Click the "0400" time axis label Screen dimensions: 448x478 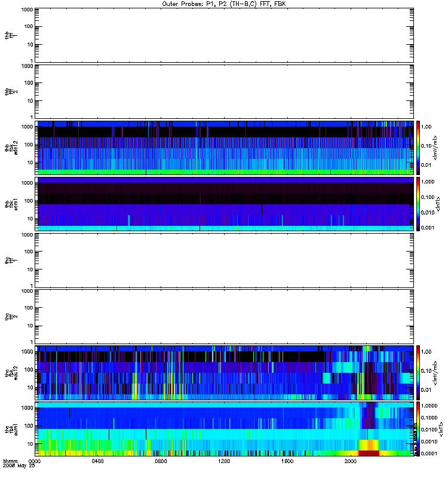97,461
